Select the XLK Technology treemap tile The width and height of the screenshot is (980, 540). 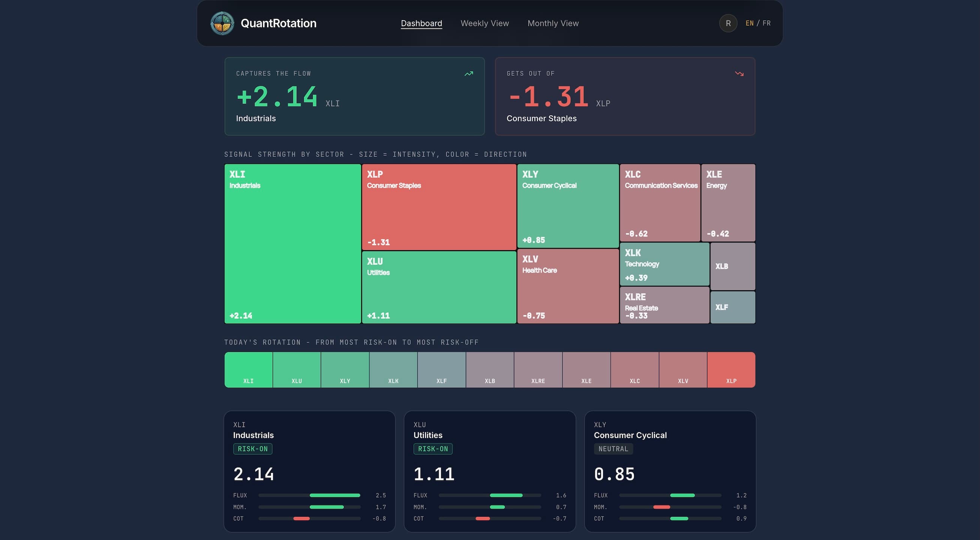[665, 264]
